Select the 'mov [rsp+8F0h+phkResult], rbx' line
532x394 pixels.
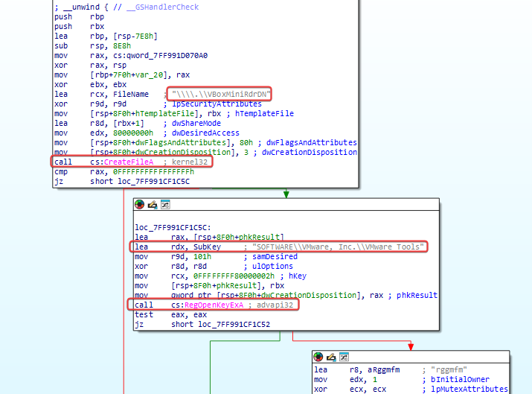pos(209,285)
